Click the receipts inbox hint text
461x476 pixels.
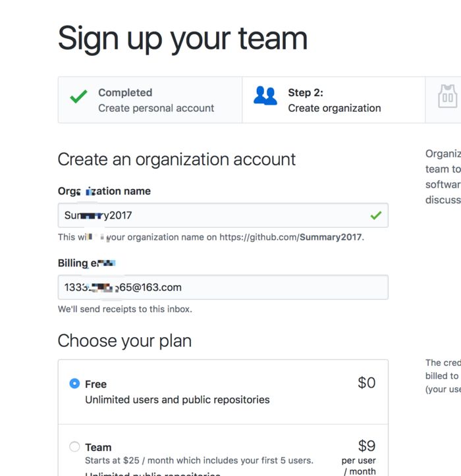[x=125, y=309]
